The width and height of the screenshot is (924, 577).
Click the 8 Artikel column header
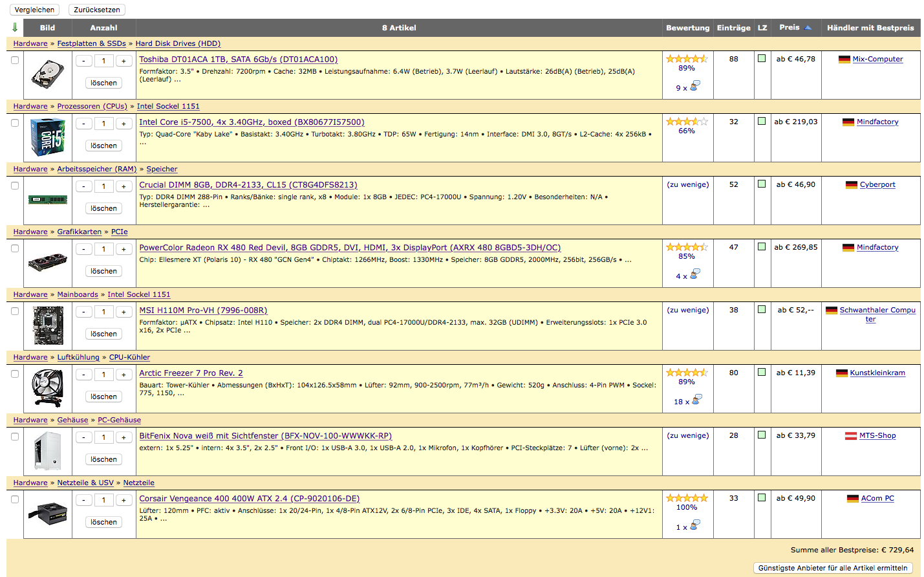click(x=399, y=28)
